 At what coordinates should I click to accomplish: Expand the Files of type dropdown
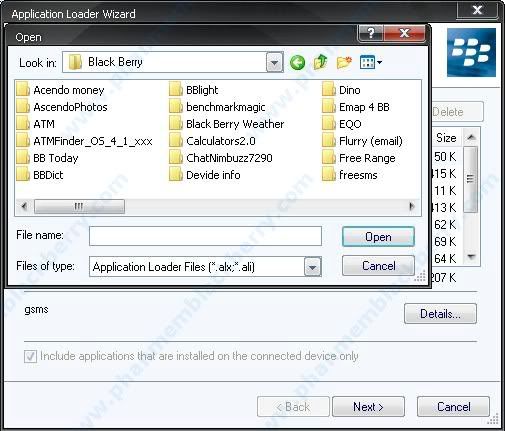pos(312,267)
